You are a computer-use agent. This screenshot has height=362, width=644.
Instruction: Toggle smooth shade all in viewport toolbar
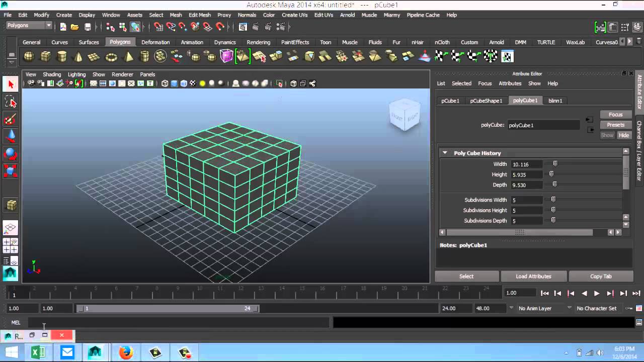pyautogui.click(x=174, y=83)
